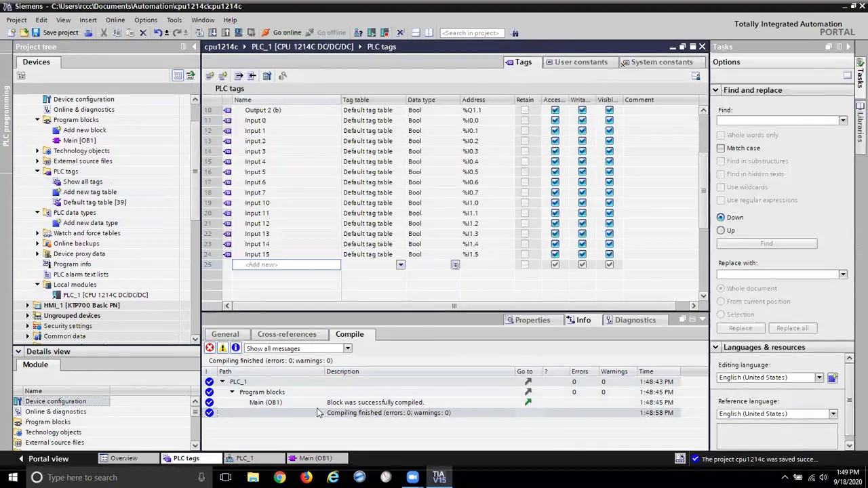868x488 pixels.
Task: Click the Cut scissors icon
Action: pyautogui.click(x=104, y=33)
